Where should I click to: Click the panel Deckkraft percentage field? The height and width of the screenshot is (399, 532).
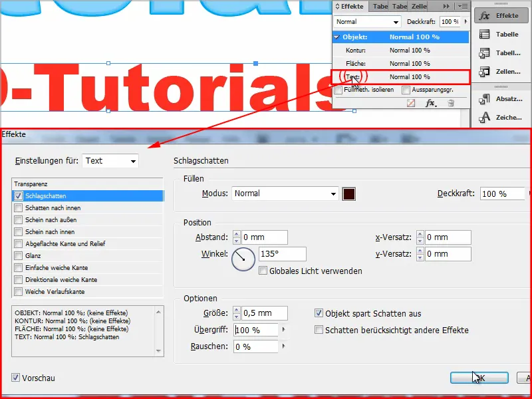451,22
